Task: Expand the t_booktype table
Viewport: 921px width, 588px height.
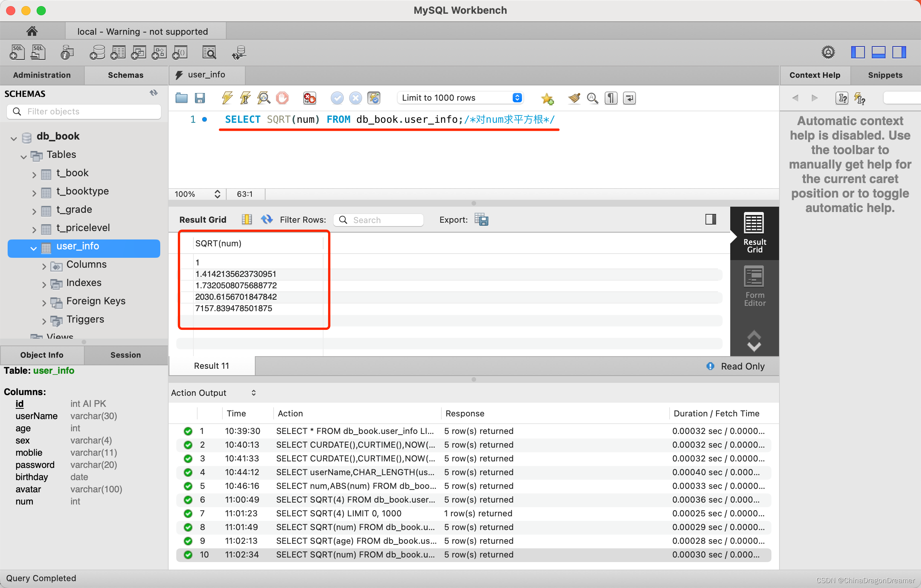Action: [x=34, y=193]
